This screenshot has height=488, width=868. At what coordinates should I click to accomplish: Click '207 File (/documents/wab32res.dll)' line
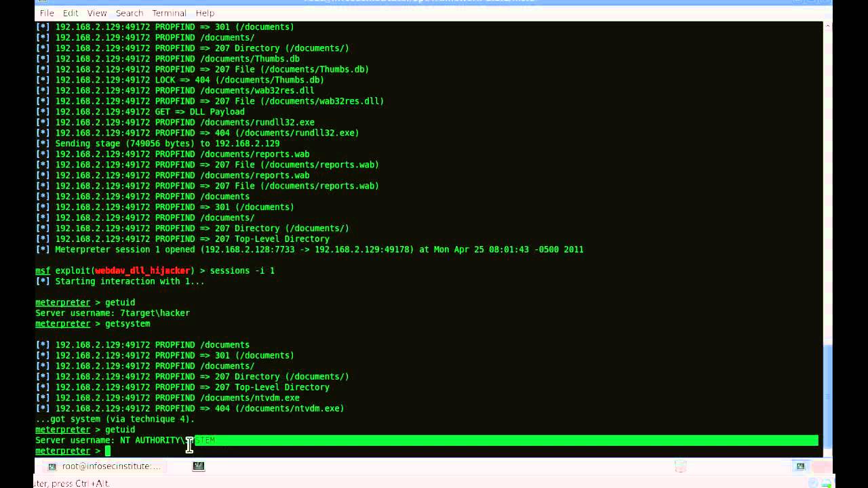click(x=210, y=101)
